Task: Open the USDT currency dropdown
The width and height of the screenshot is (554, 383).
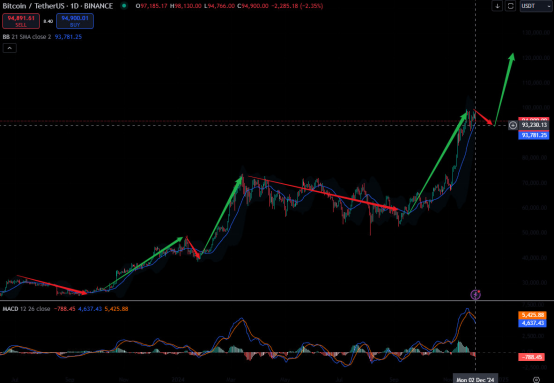Action: point(536,6)
